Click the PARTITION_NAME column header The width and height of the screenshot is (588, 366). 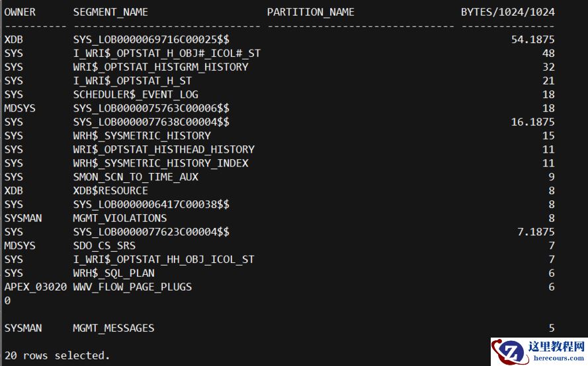pos(311,12)
